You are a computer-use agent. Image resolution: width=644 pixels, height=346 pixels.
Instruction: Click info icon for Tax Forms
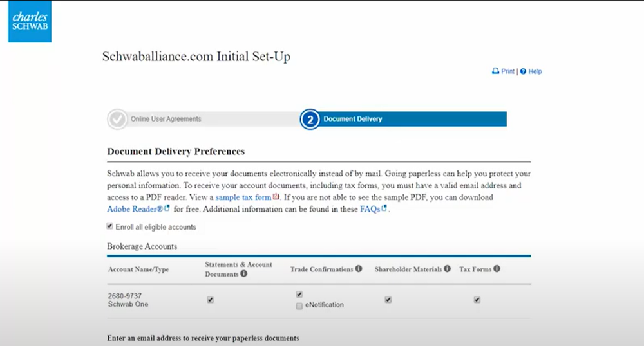pos(497,269)
